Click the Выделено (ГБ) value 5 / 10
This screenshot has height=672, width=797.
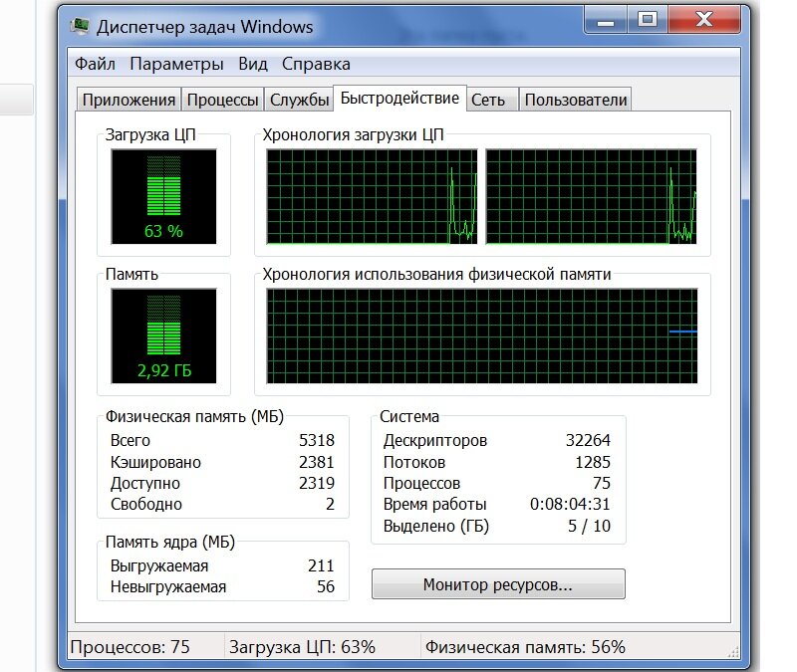[589, 526]
